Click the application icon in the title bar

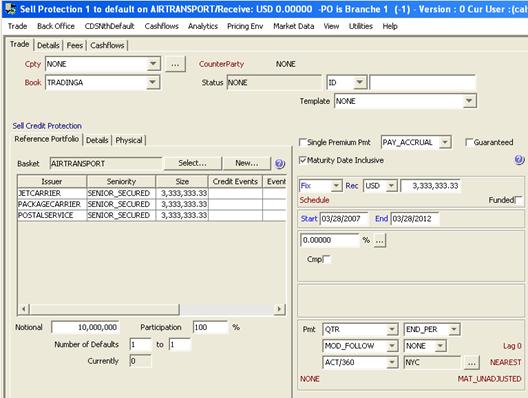10,9
